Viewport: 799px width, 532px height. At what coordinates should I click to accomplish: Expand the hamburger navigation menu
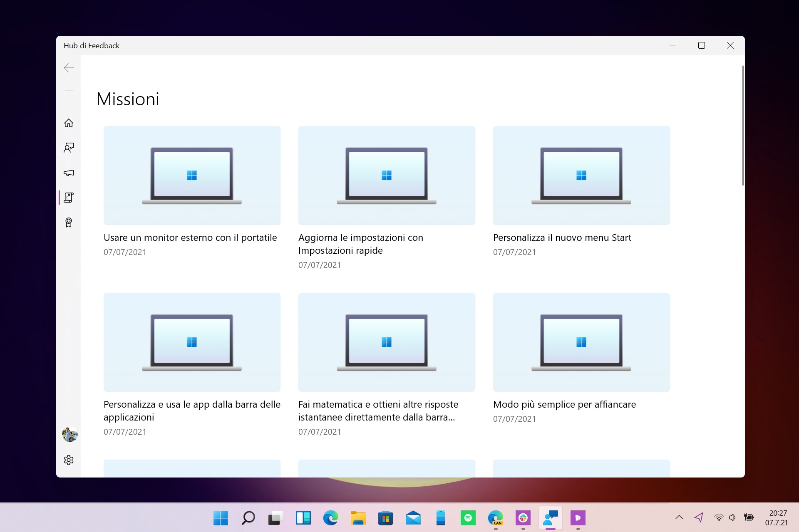point(69,93)
